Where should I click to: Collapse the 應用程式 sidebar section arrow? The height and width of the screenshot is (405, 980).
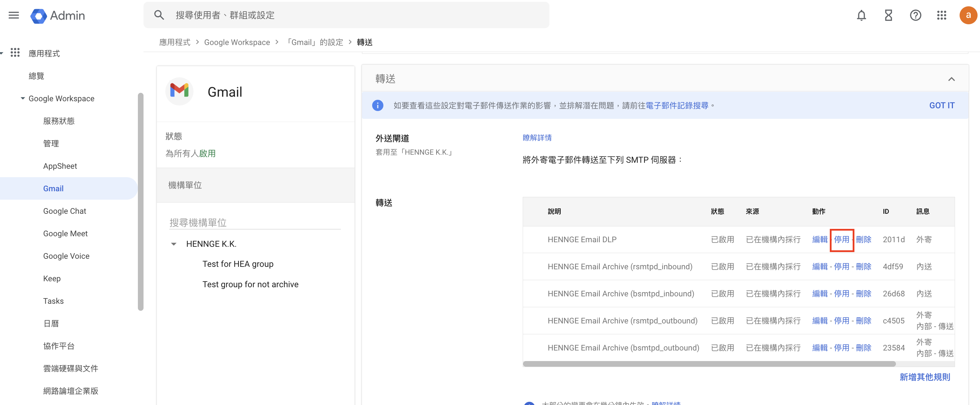[2, 53]
